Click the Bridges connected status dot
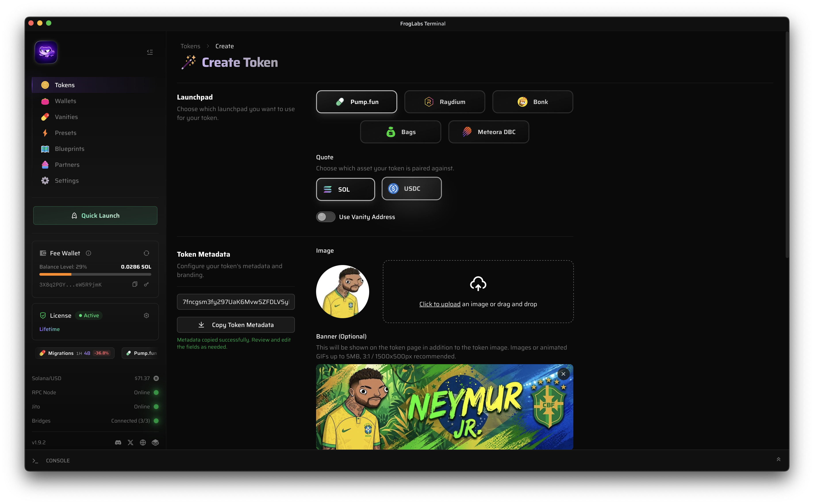The height and width of the screenshot is (504, 814). pos(156,421)
